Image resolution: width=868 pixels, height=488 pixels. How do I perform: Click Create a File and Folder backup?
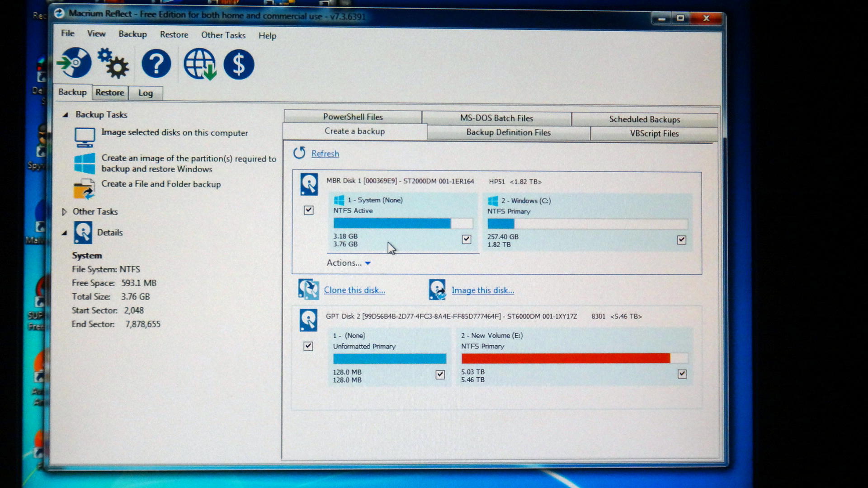click(161, 184)
